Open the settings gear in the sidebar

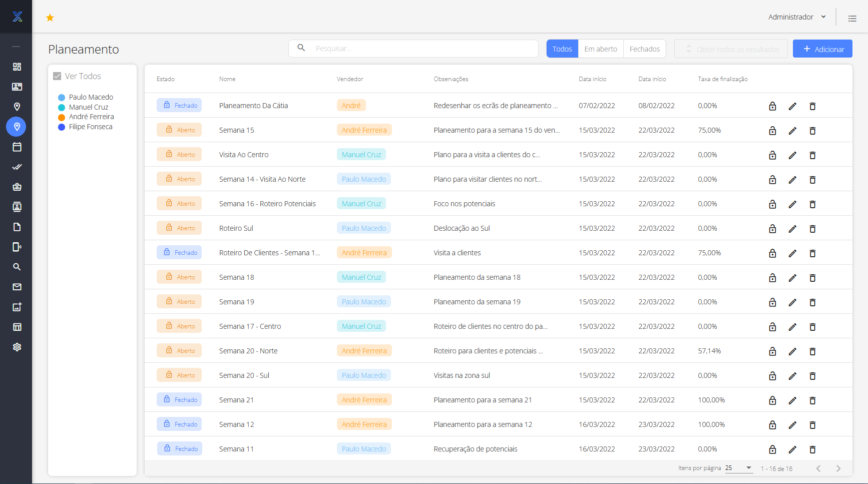(x=17, y=347)
